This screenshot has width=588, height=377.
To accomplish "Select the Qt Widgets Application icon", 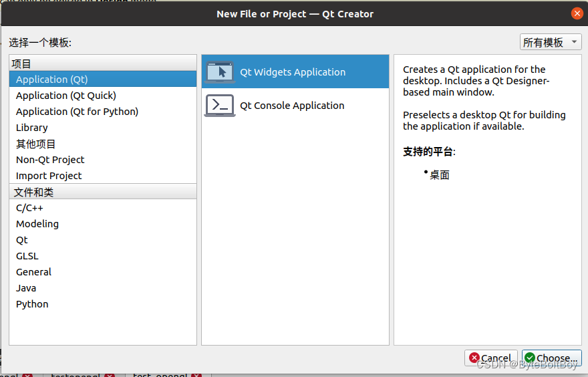I will point(220,72).
